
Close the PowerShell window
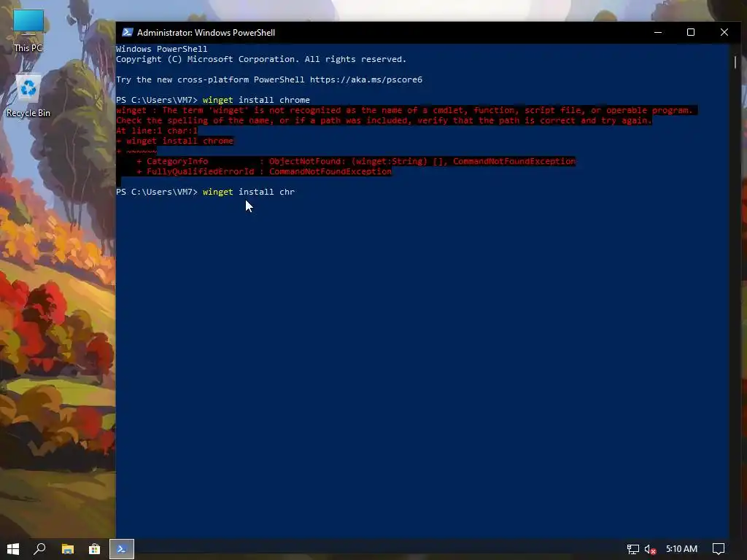pos(724,32)
